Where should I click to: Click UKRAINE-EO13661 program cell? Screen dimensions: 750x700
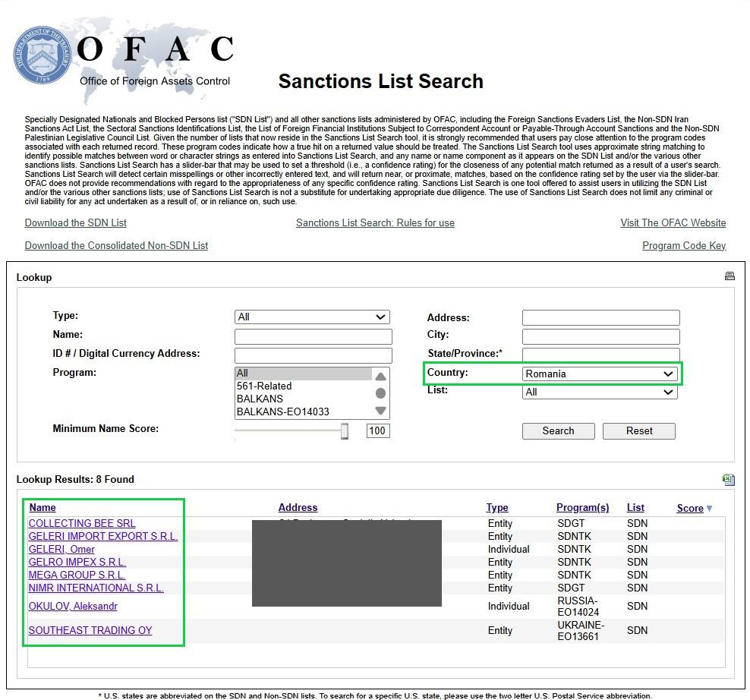(581, 631)
